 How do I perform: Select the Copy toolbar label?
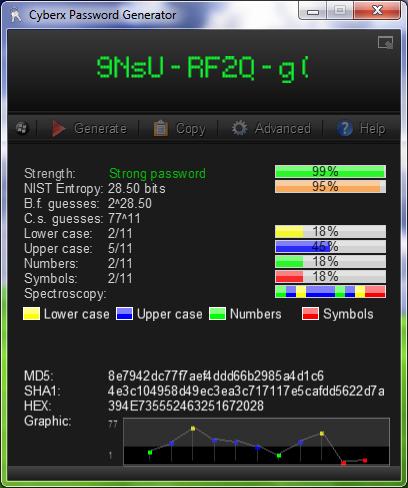point(191,129)
